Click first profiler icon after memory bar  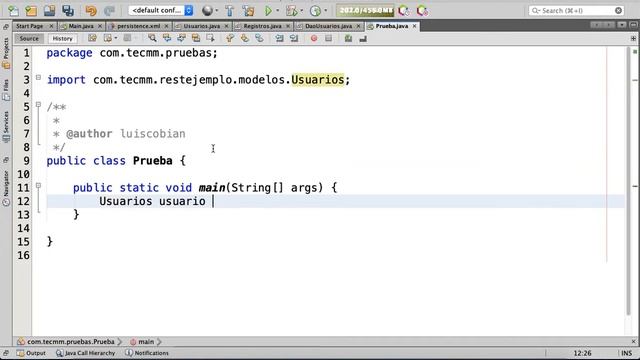404,11
